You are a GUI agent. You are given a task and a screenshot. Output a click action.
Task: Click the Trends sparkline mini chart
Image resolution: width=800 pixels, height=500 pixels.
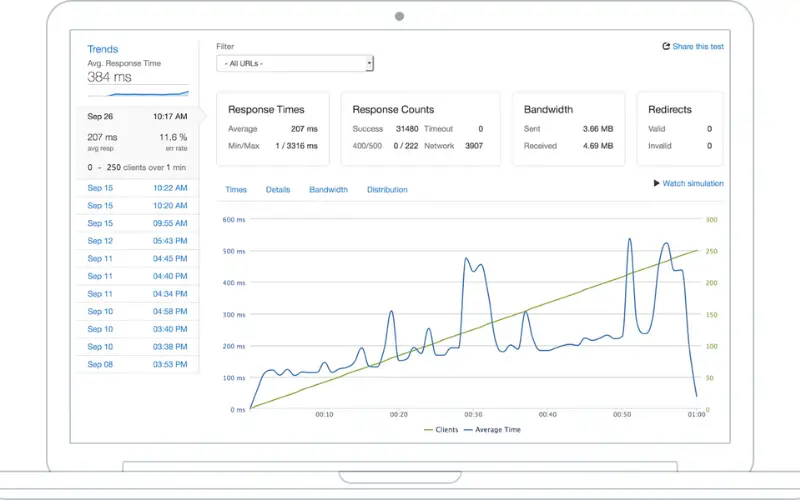137,92
